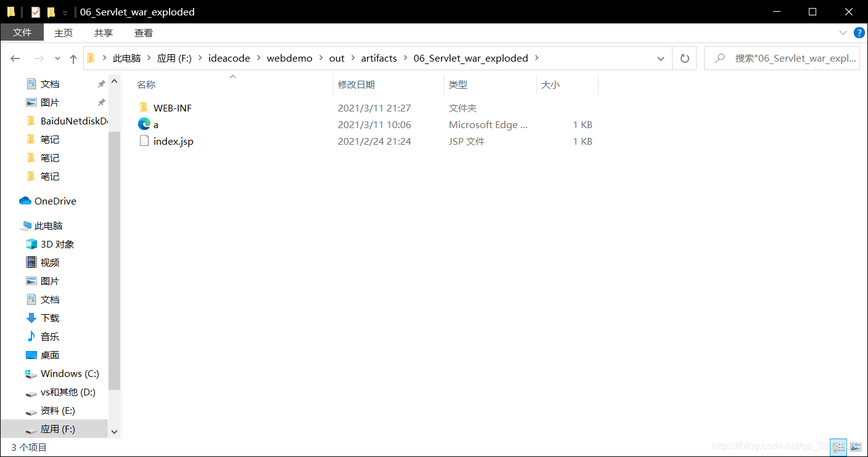The width and height of the screenshot is (868, 457).
Task: Click the navigation pane scrollbar thumb
Action: (115, 261)
